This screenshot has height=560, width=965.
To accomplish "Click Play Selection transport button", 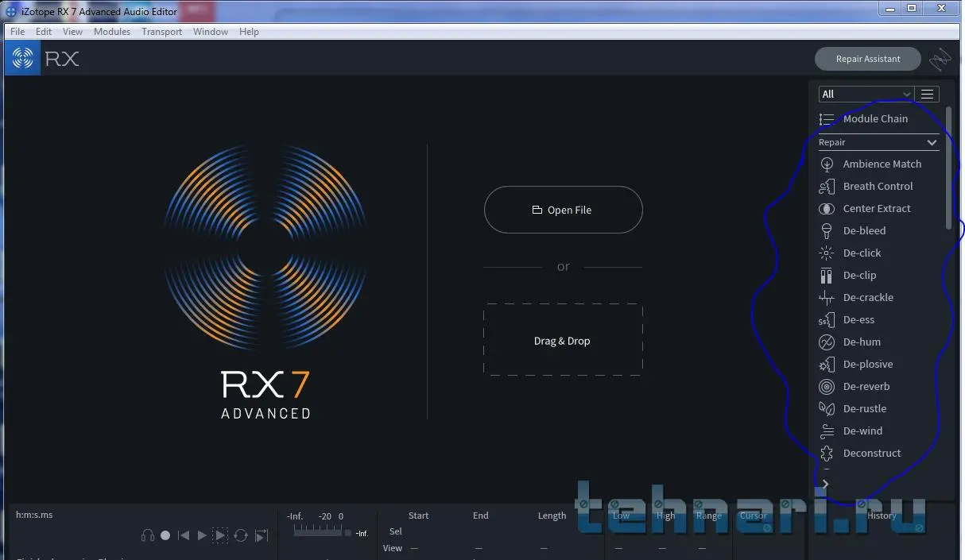I will [220, 535].
